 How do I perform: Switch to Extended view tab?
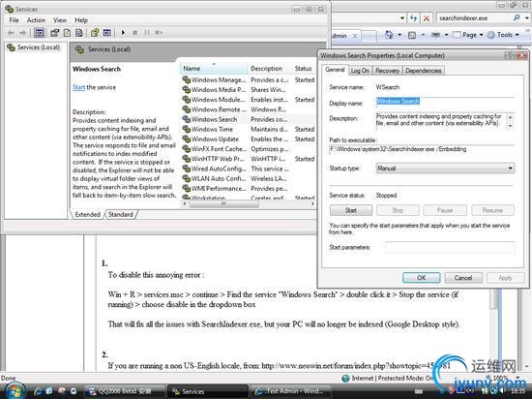pyautogui.click(x=87, y=214)
